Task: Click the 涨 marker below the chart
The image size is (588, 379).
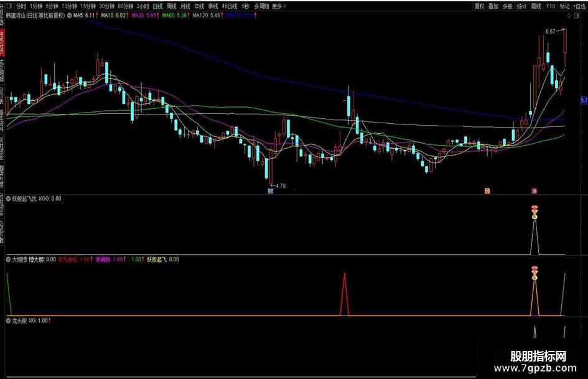Action: tap(534, 190)
